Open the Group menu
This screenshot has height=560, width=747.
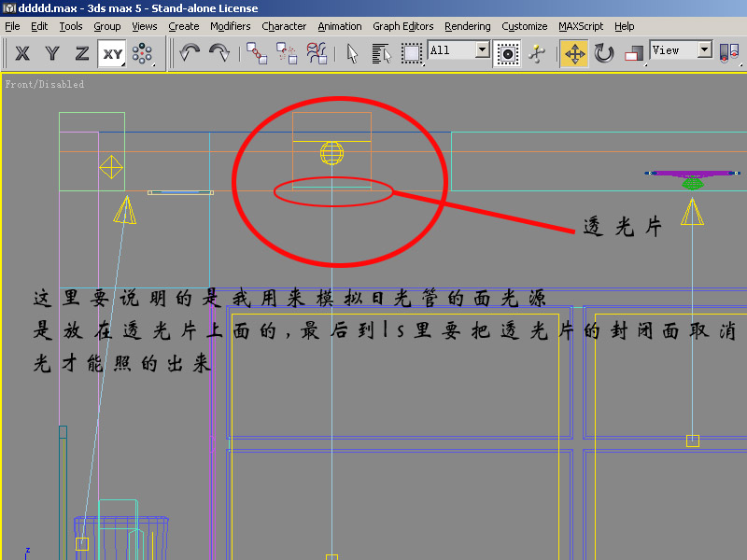106,26
